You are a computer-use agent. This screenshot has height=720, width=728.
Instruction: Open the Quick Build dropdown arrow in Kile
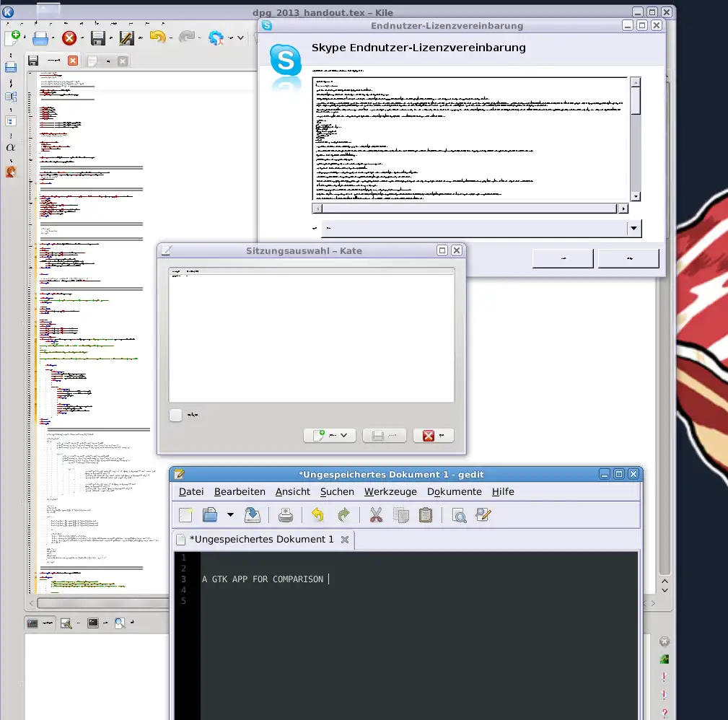click(240, 38)
